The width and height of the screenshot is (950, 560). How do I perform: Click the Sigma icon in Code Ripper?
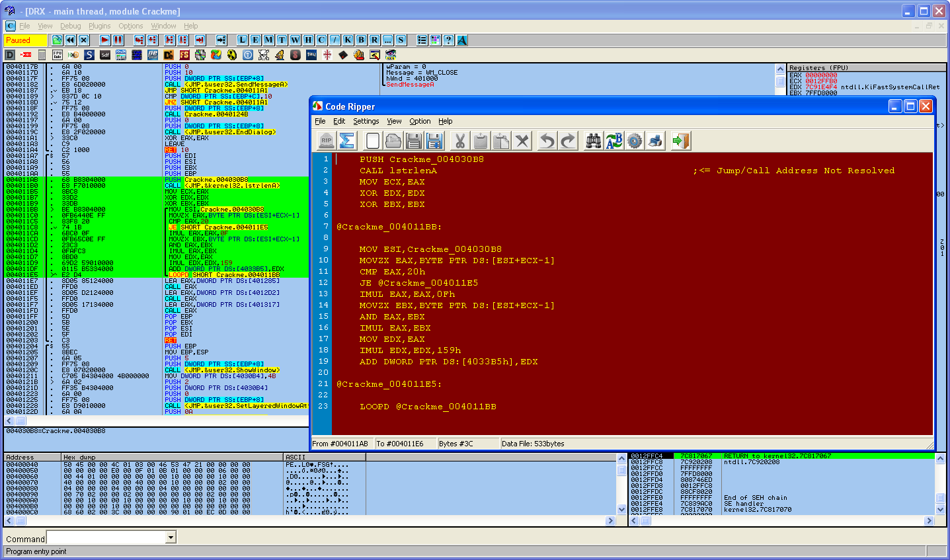coord(347,140)
